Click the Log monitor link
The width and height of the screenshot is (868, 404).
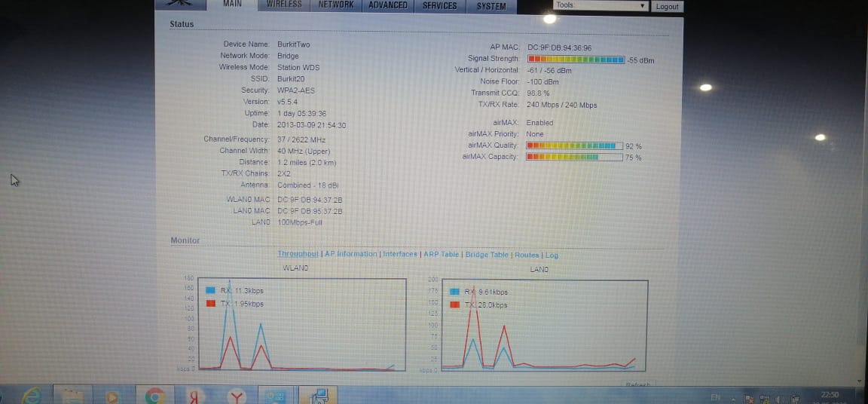click(x=552, y=256)
